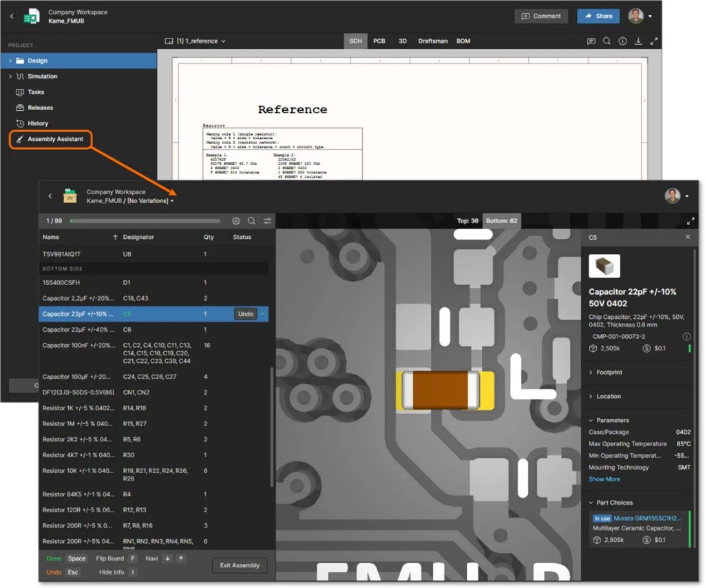705x588 pixels.
Task: Switch to the SCH tab
Action: 356,41
